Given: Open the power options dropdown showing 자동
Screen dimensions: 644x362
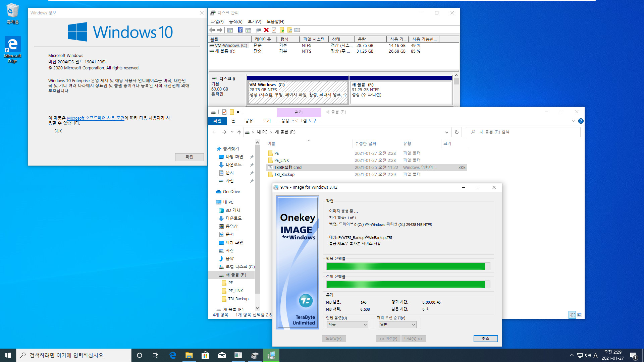Looking at the screenshot, I should click(x=347, y=324).
